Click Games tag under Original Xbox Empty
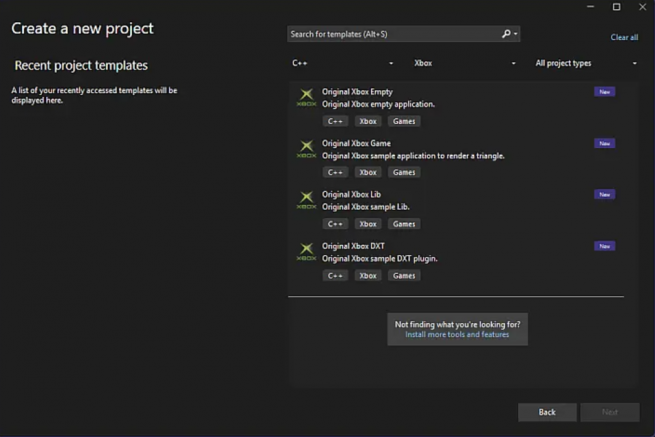The image size is (655, 437). (x=404, y=121)
